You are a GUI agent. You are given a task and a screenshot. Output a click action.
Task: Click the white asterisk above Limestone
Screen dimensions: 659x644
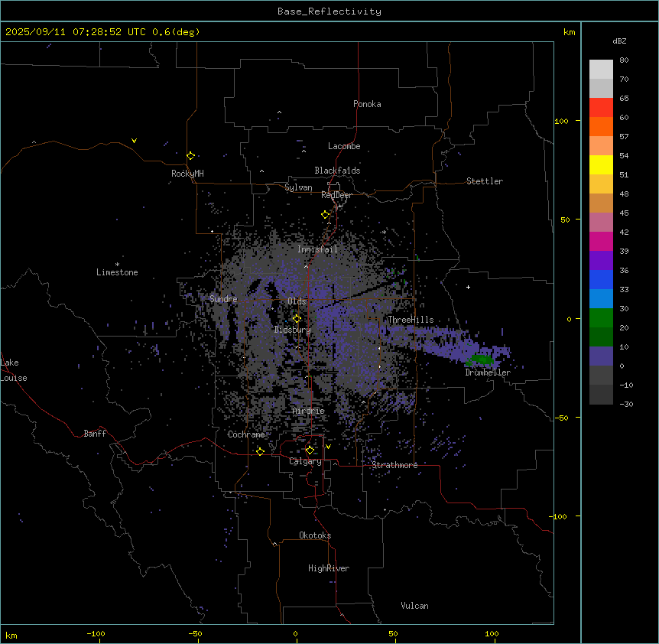click(117, 265)
